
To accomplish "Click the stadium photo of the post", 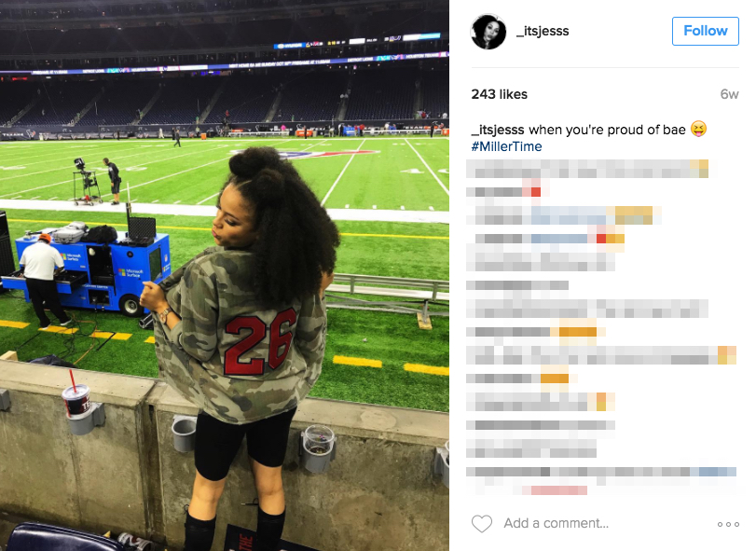I will coord(225,275).
